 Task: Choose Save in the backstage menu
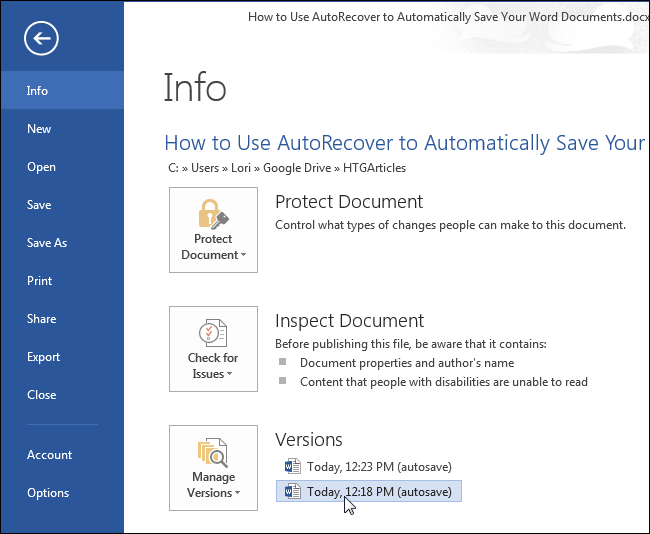tap(39, 205)
